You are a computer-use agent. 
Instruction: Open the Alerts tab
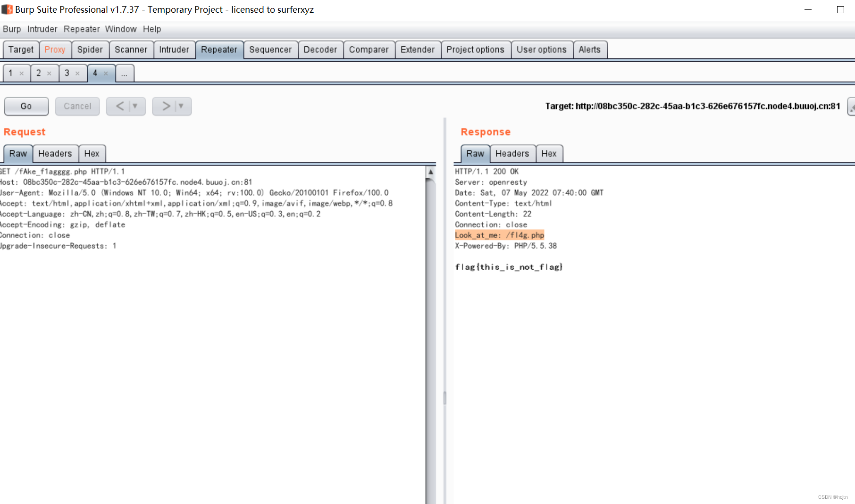[589, 50]
